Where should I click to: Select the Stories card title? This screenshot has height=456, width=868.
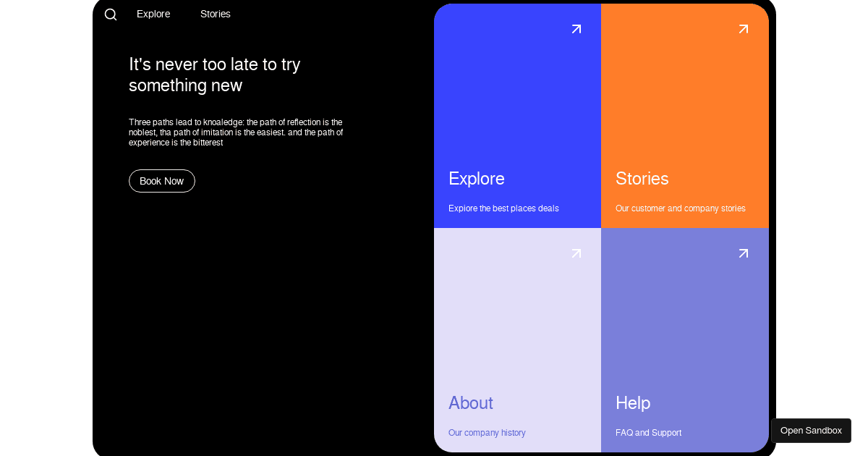pyautogui.click(x=642, y=179)
